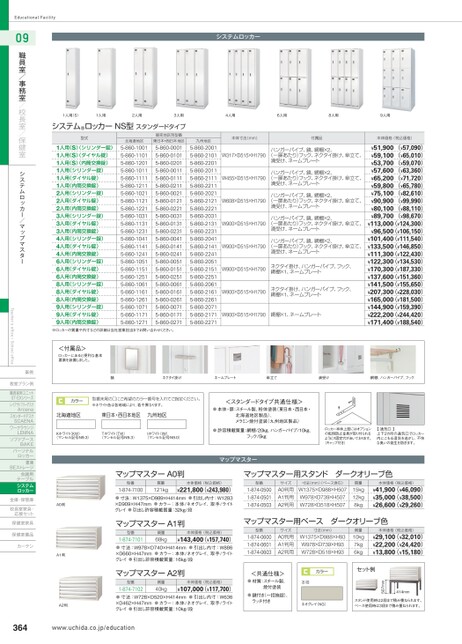462x644 pixels.
Task: Select the 9人用 locker product image
Action: tap(398, 79)
